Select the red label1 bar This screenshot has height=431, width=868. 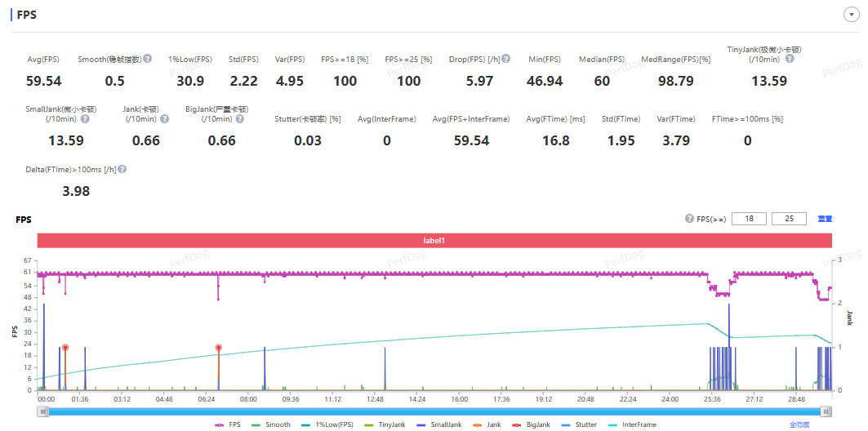tap(434, 241)
